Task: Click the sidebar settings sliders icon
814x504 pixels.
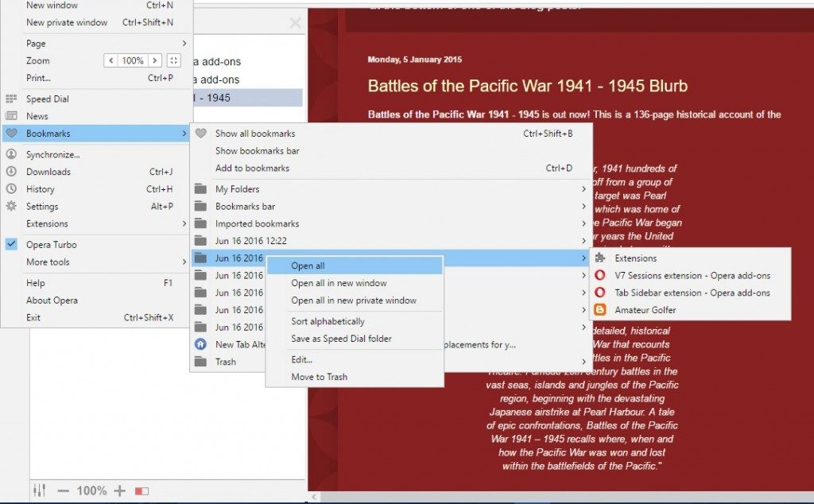Action: pyautogui.click(x=40, y=490)
